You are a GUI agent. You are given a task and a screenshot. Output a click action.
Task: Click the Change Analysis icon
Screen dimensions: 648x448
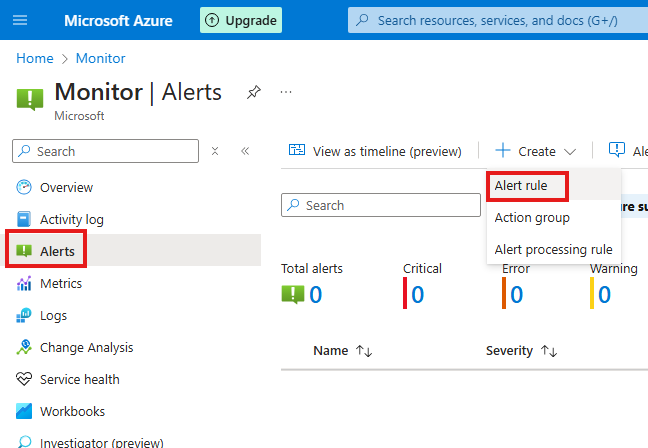point(24,347)
